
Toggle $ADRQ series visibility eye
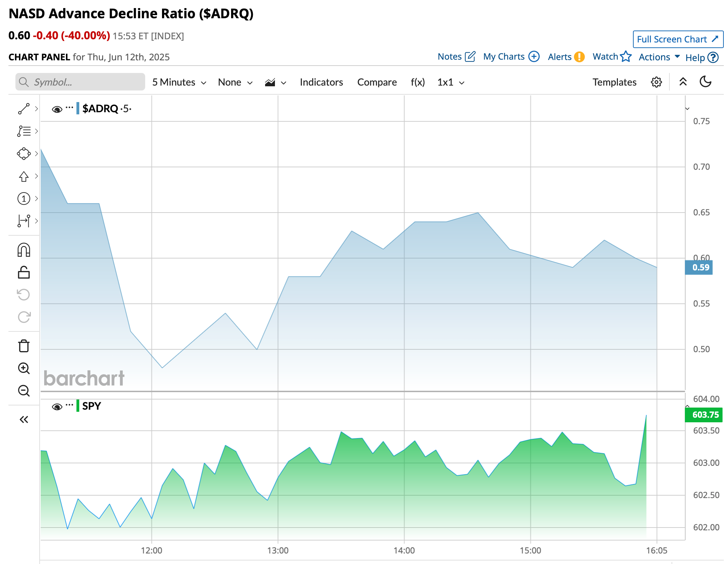(x=57, y=109)
